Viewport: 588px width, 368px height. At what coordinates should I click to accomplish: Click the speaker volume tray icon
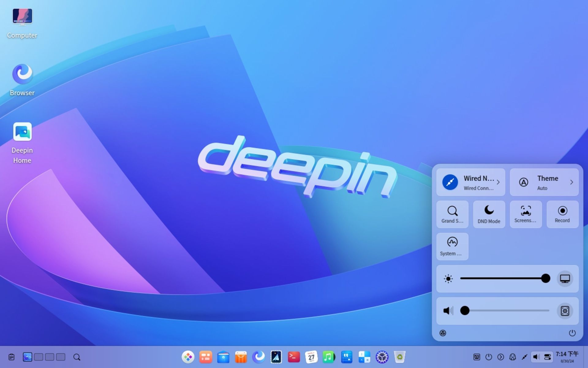pos(536,357)
